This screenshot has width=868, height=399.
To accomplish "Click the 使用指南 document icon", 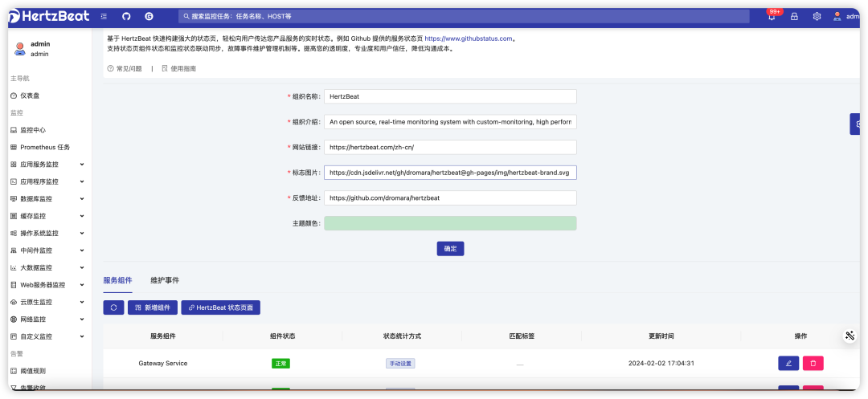I will (x=165, y=69).
